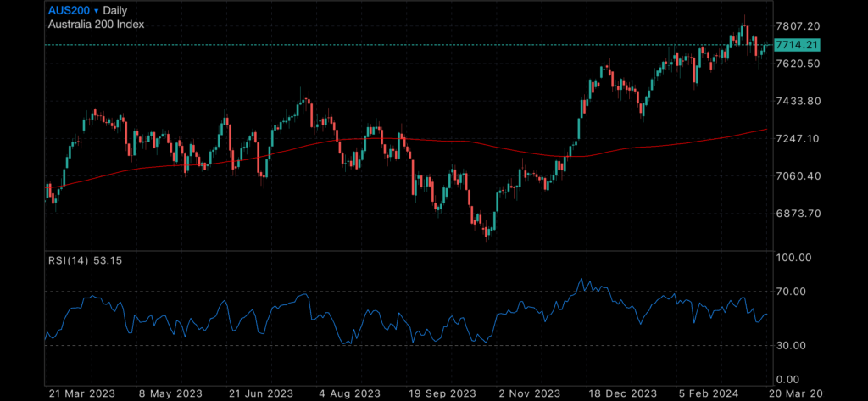Viewport: 868px width, 401px height.
Task: Click the 21 Jun 2023 date label
Action: (260, 393)
